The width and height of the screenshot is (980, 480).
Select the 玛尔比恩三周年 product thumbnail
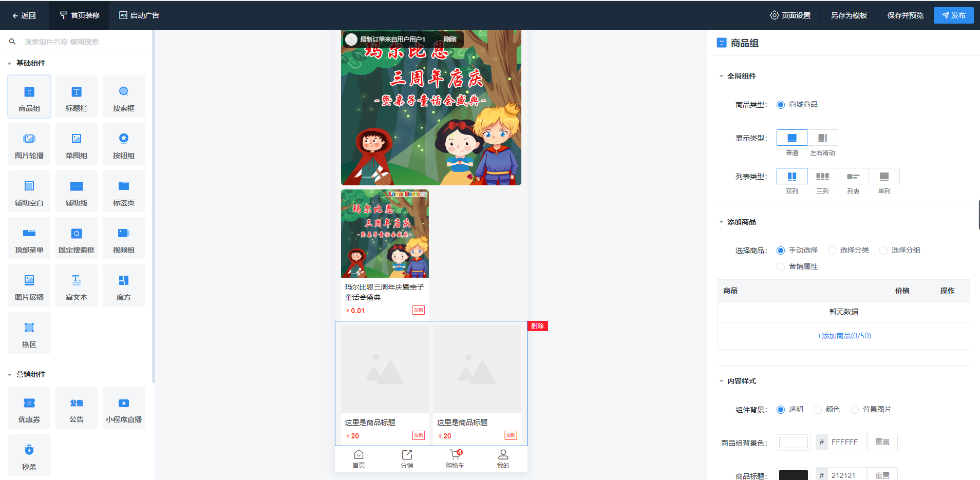(x=385, y=234)
